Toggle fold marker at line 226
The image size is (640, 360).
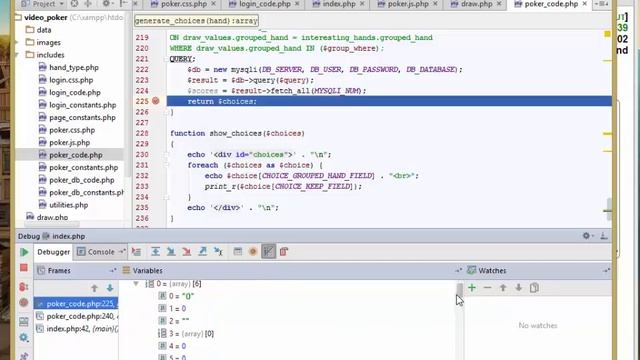click(x=166, y=112)
